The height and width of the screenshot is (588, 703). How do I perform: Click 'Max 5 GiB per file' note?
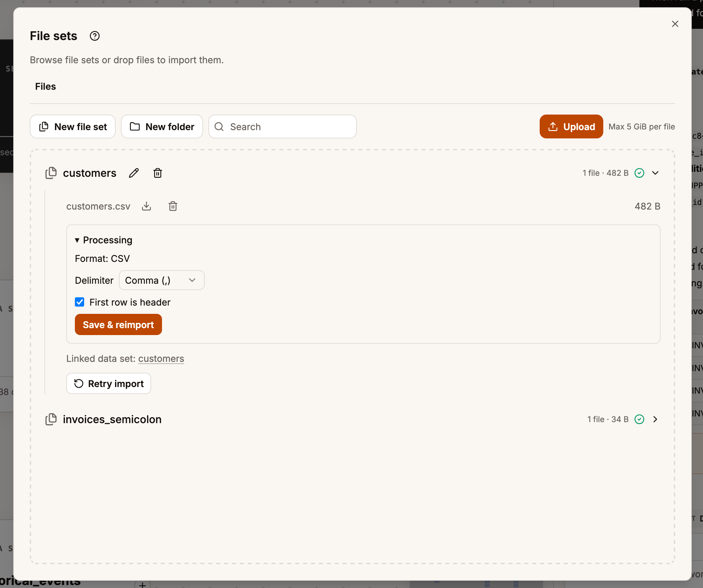(x=641, y=126)
